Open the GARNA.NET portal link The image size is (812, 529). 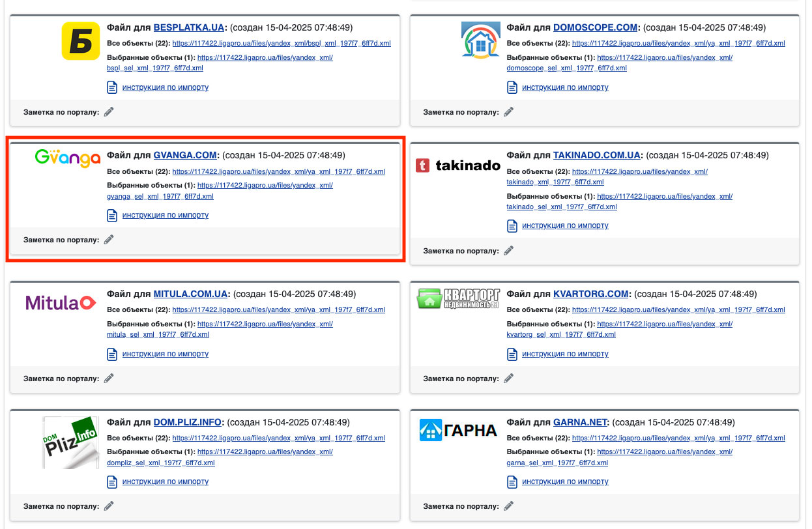pyautogui.click(x=580, y=422)
